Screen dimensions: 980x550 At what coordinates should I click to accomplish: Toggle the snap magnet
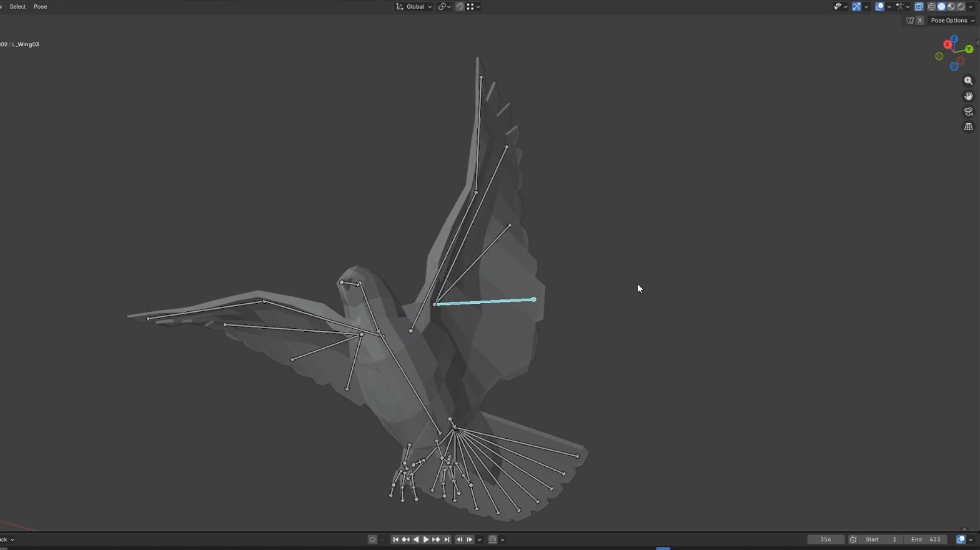460,7
